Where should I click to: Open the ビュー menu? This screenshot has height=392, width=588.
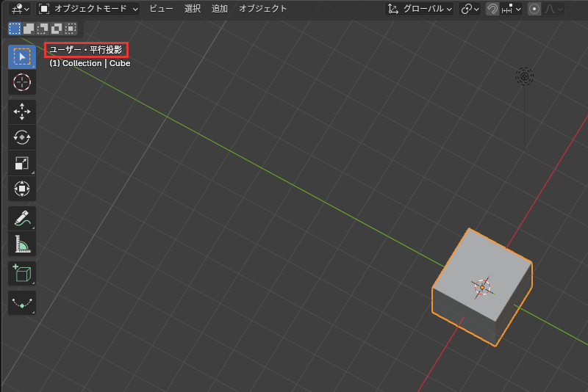pos(161,9)
